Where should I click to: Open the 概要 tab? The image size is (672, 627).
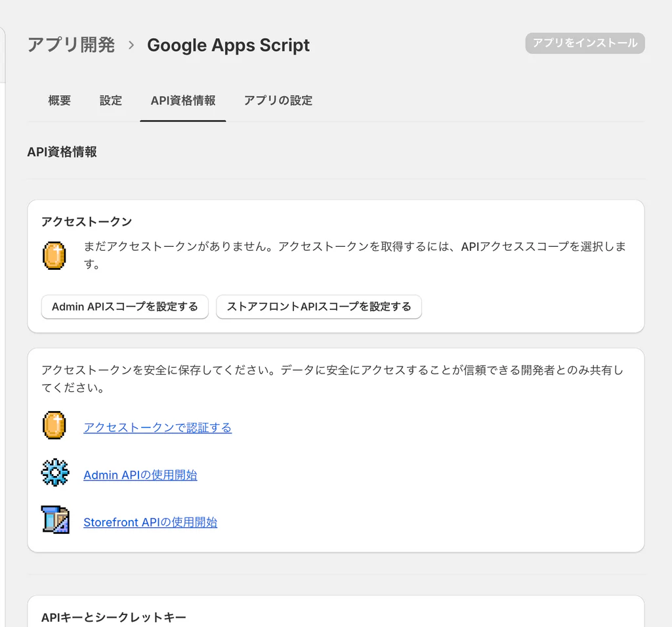point(60,100)
